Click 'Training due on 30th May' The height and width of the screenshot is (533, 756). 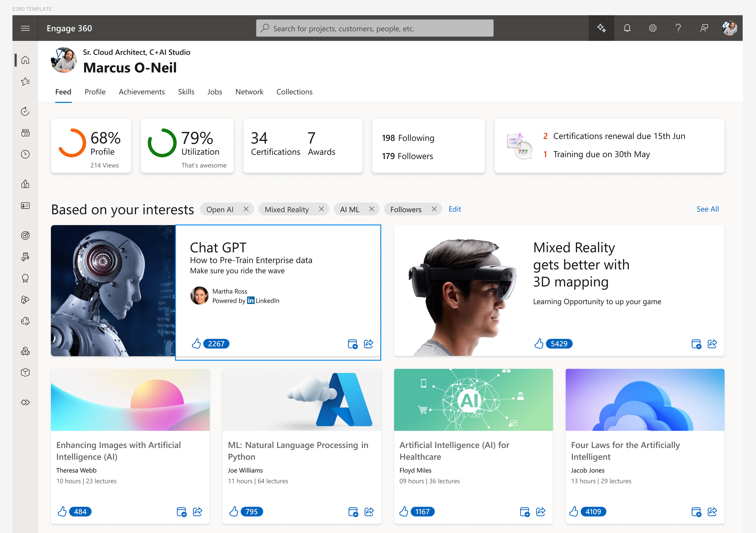pos(601,154)
